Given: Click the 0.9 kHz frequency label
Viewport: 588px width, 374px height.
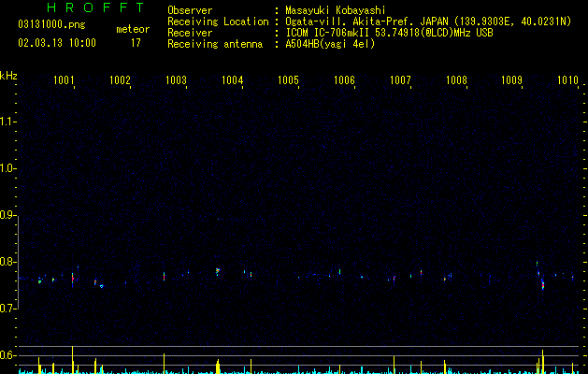Looking at the screenshot, I should (x=7, y=215).
